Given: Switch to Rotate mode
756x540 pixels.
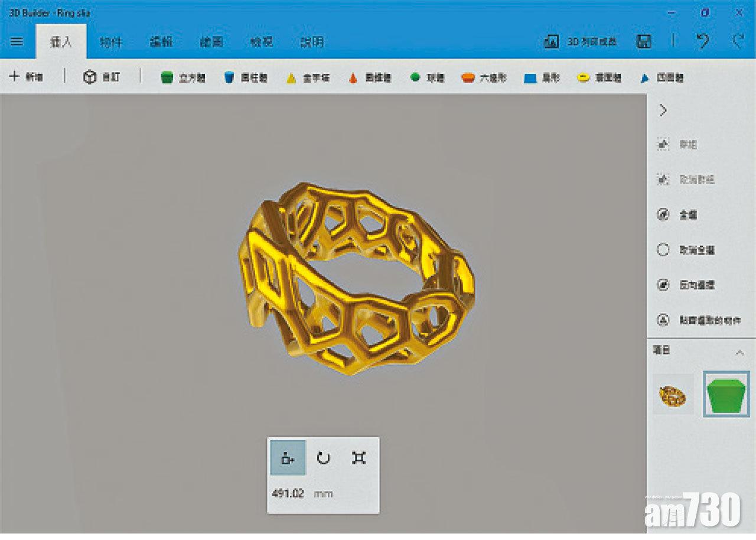Looking at the screenshot, I should pyautogui.click(x=323, y=458).
